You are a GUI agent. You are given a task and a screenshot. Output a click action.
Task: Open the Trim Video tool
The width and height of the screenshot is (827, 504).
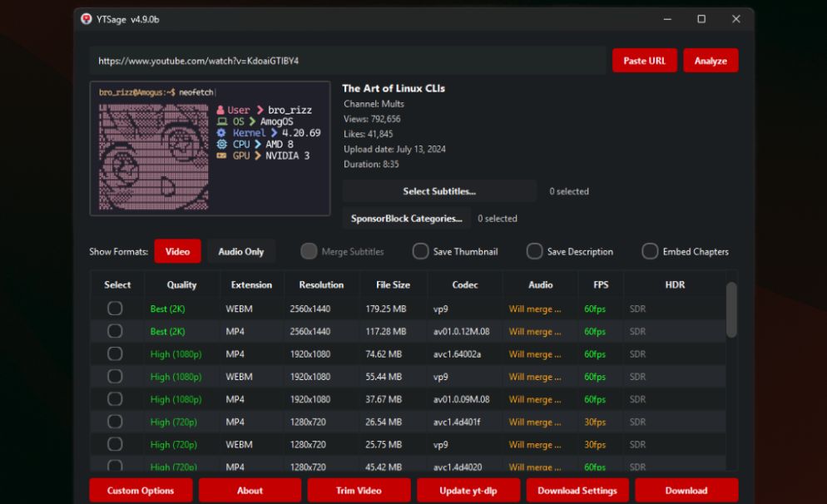coord(359,490)
